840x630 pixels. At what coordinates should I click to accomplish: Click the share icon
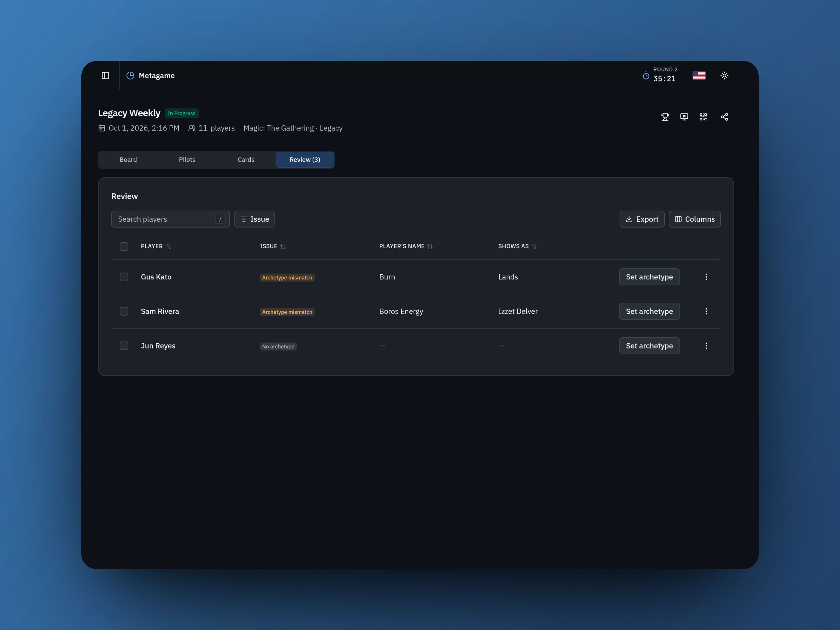point(724,117)
